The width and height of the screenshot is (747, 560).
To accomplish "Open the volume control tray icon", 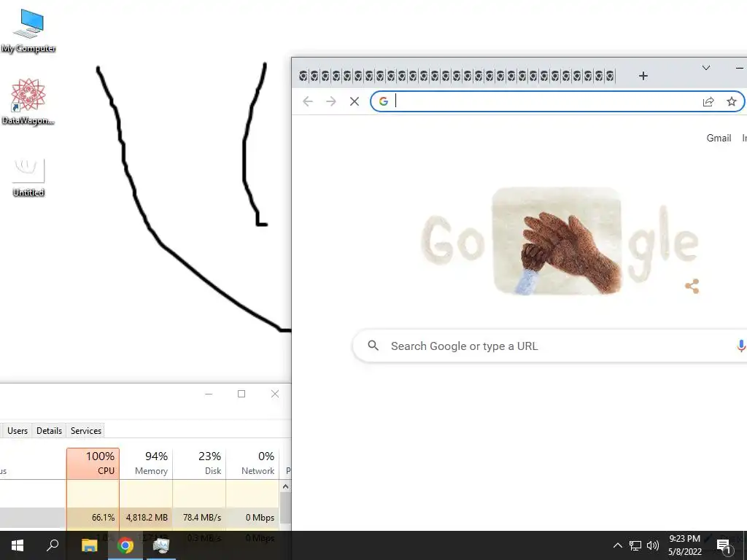I will [653, 545].
